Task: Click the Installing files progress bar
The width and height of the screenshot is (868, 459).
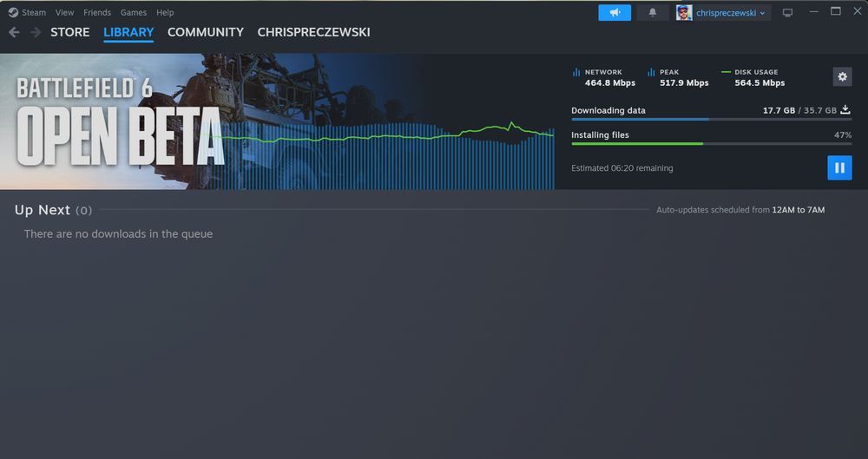Action: click(x=712, y=143)
